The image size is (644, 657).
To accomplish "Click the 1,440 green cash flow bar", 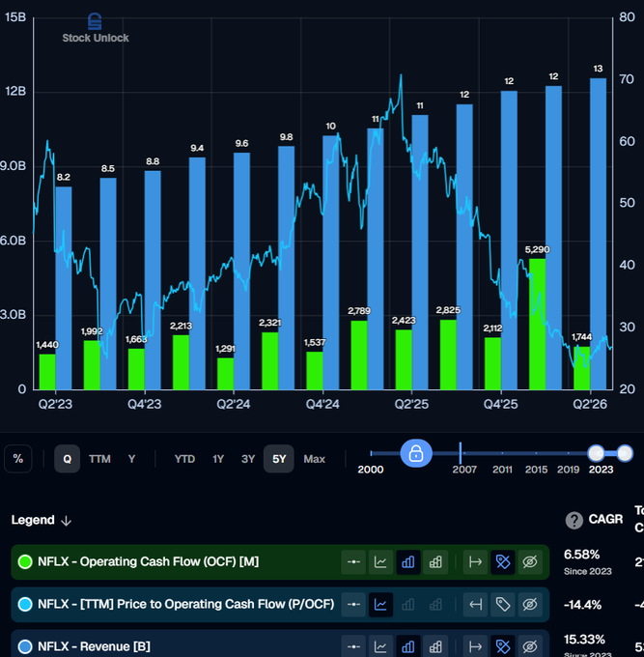I will click(x=47, y=372).
